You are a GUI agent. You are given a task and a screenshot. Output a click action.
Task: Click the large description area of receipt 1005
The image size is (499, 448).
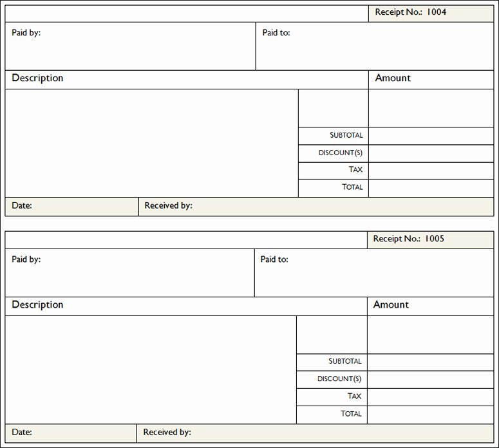(x=151, y=369)
